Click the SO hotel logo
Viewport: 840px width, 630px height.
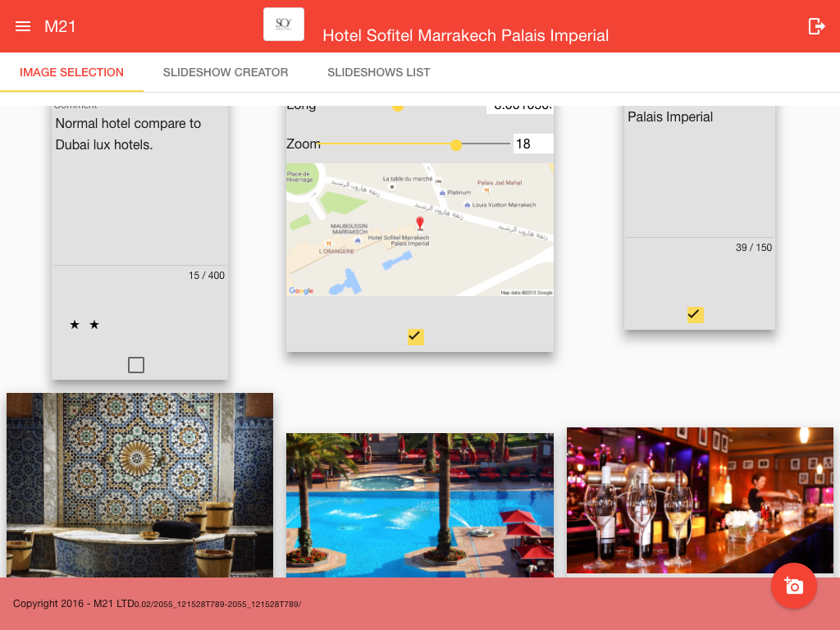coord(284,25)
